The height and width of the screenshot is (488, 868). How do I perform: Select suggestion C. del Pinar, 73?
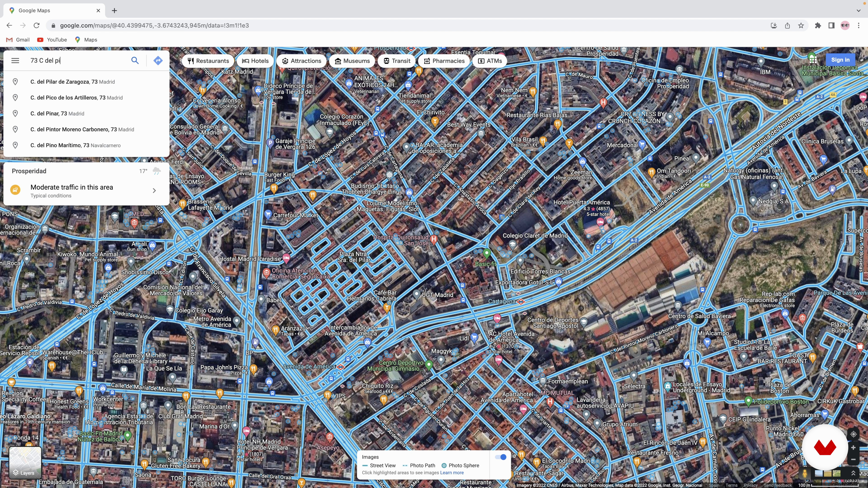pos(86,113)
